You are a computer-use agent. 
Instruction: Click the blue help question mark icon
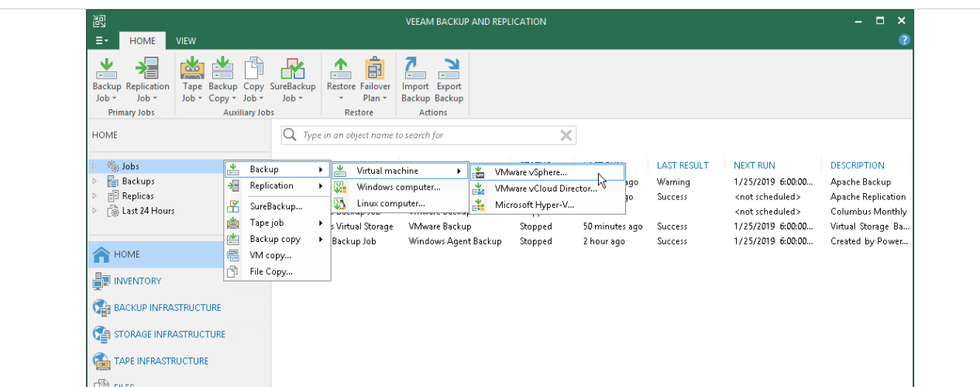point(904,40)
